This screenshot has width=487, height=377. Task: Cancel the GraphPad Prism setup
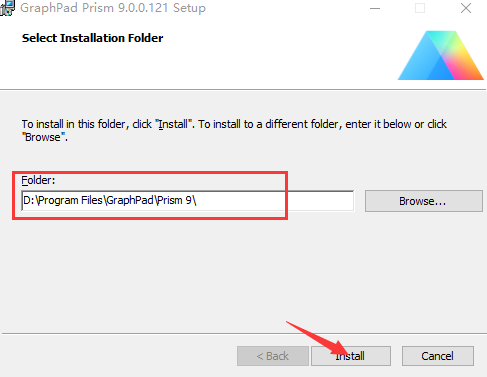438,356
